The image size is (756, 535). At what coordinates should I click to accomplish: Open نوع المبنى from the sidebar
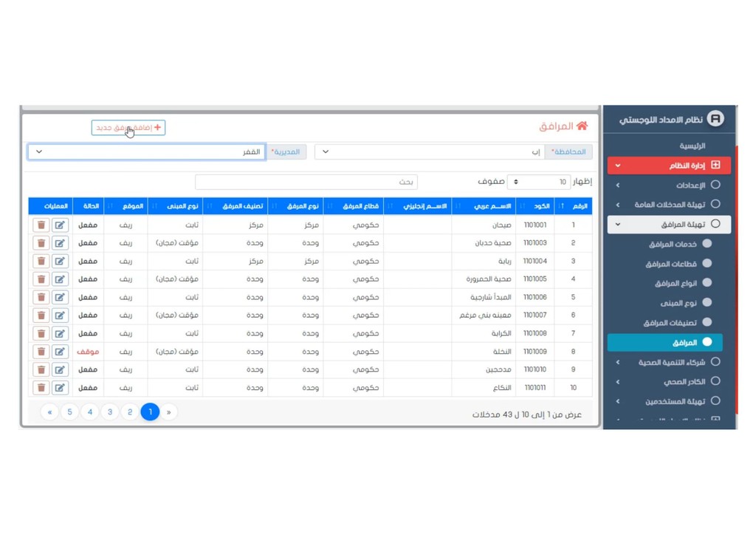(686, 303)
